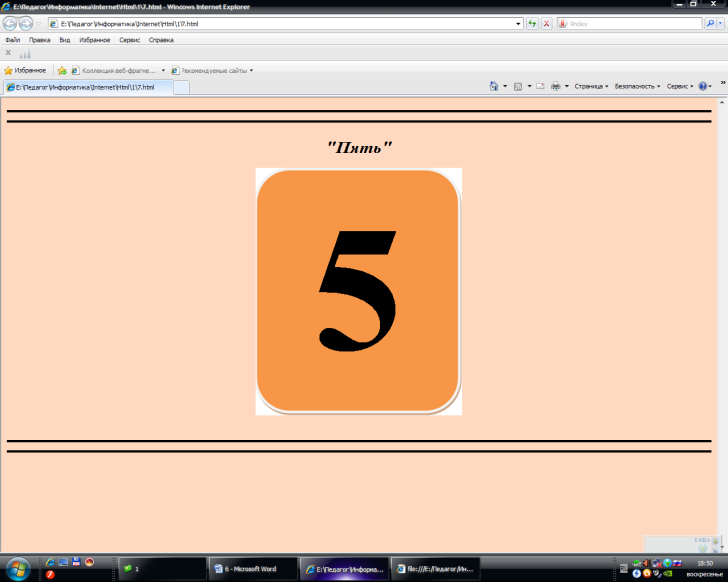
Task: Refresh the page with the green arrows icon
Action: (532, 23)
